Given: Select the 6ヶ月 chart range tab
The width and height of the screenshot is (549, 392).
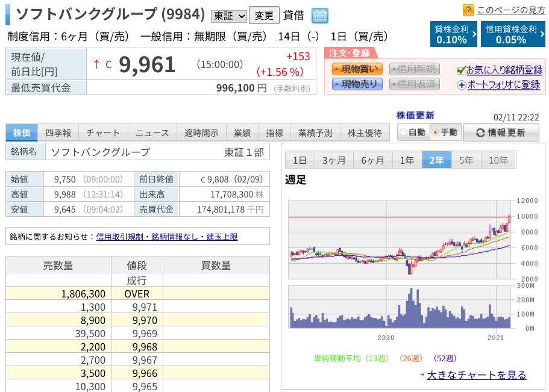Looking at the screenshot, I should click(x=373, y=160).
